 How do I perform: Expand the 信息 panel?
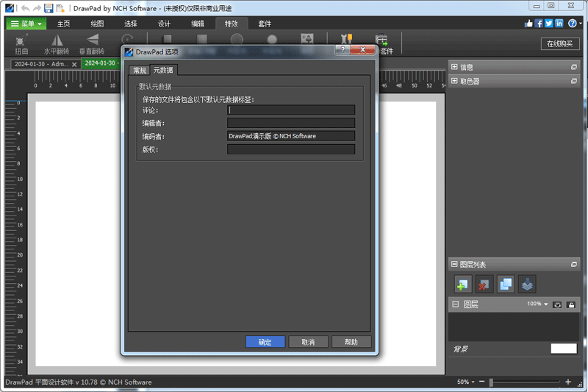click(x=454, y=67)
